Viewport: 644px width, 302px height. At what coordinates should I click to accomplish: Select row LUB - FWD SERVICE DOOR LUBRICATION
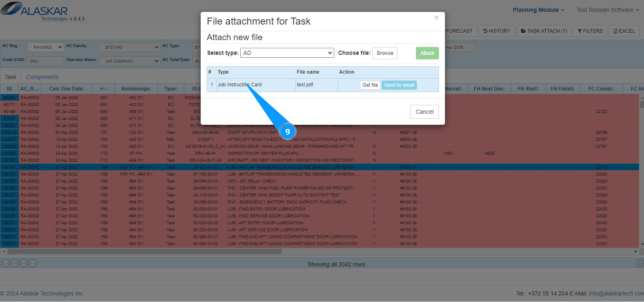coord(320,216)
